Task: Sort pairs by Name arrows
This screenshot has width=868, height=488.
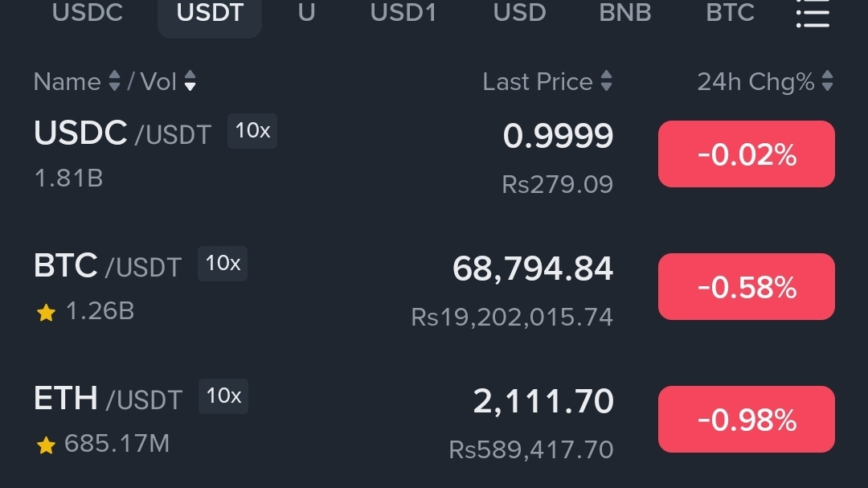Action: pos(114,81)
